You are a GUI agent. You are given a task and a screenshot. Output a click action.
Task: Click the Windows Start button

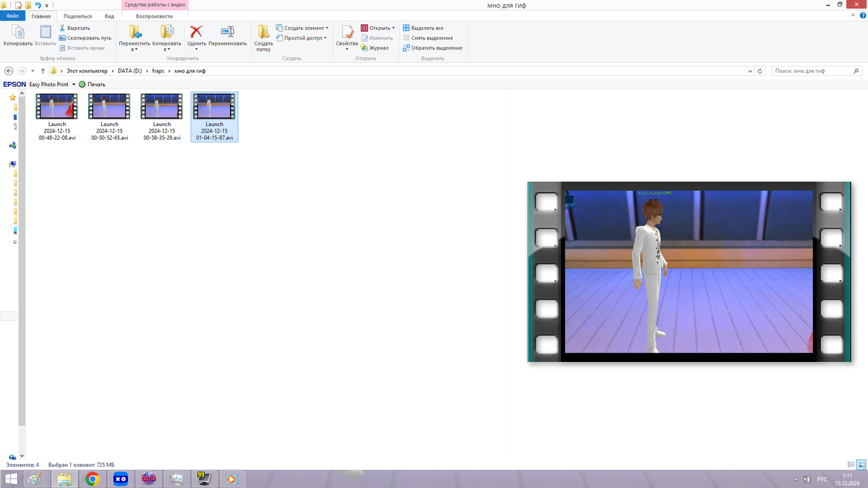(11, 479)
